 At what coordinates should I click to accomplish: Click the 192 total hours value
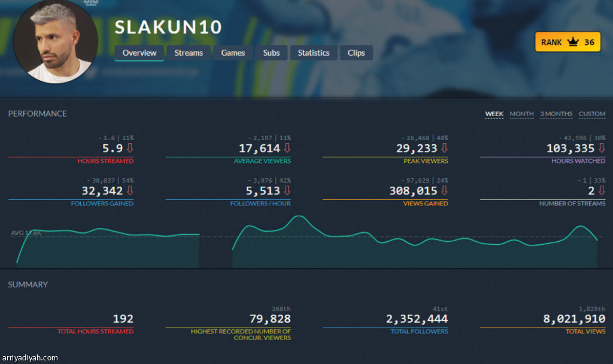click(x=123, y=319)
